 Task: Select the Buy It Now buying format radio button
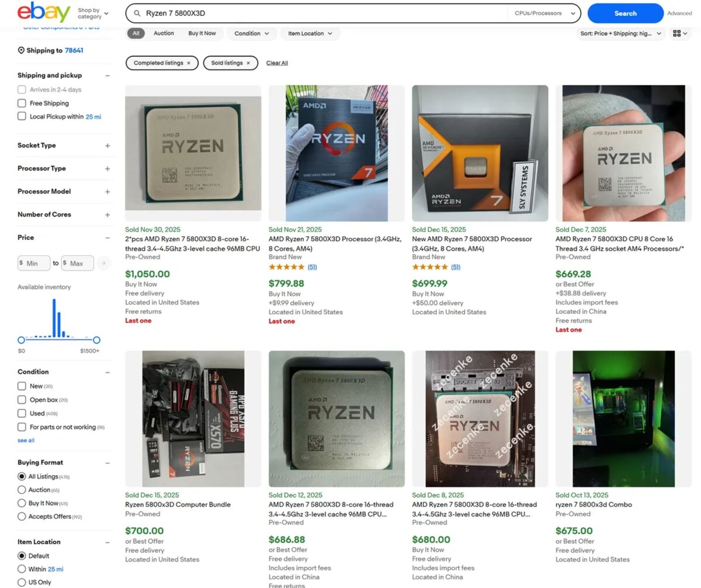pyautogui.click(x=21, y=503)
